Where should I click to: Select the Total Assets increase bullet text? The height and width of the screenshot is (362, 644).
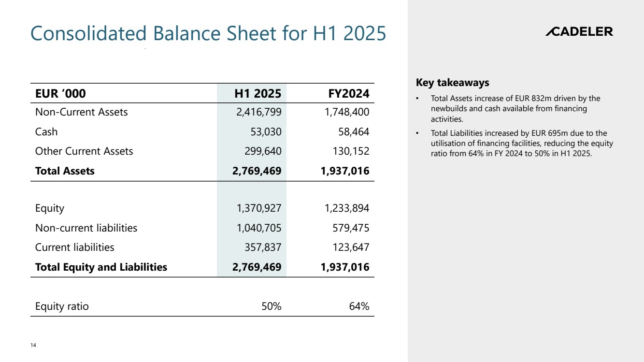pos(515,109)
